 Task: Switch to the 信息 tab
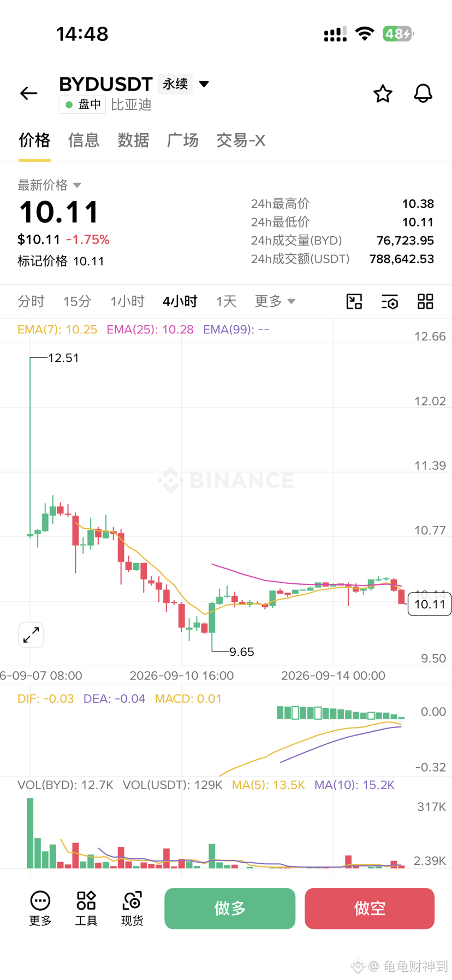point(84,140)
